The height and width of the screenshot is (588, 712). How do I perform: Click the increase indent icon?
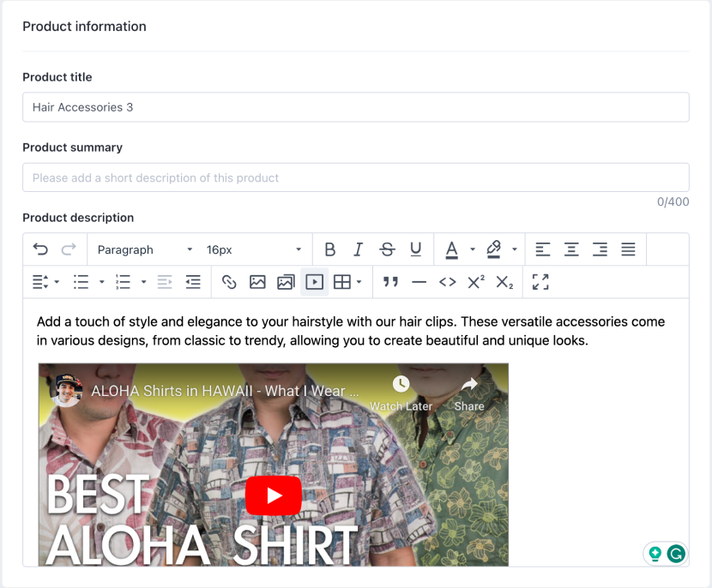pyautogui.click(x=193, y=282)
